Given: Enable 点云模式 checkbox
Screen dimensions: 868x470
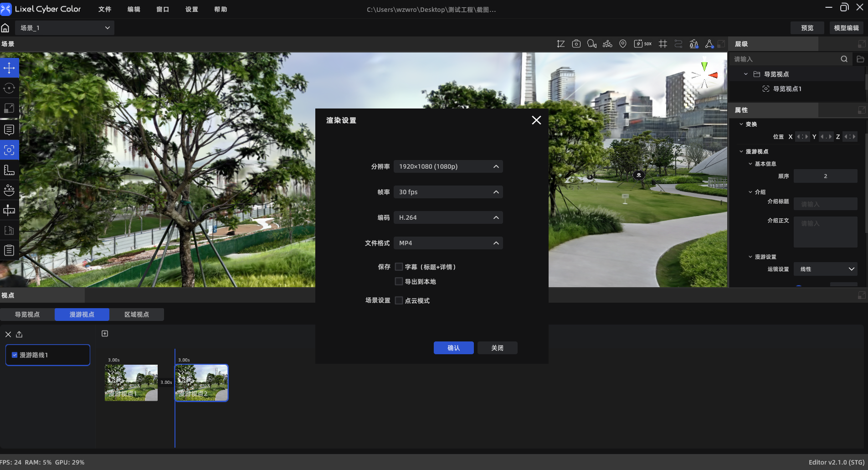Looking at the screenshot, I should [x=399, y=300].
